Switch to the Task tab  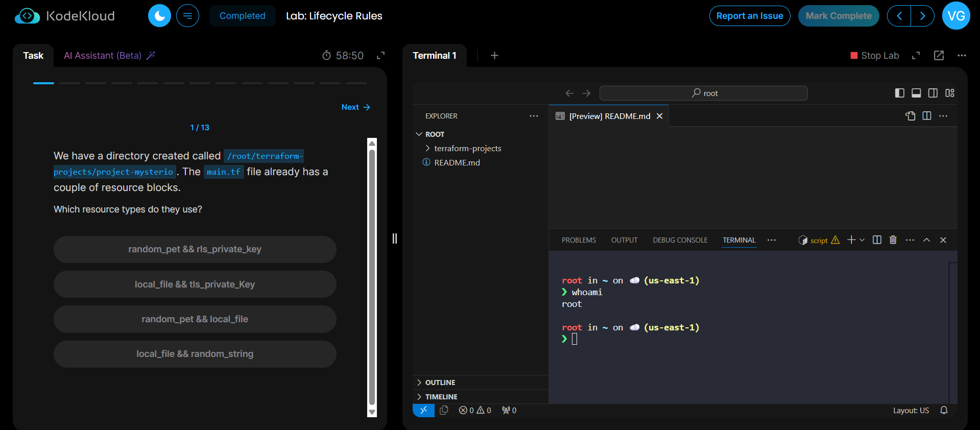click(x=33, y=56)
